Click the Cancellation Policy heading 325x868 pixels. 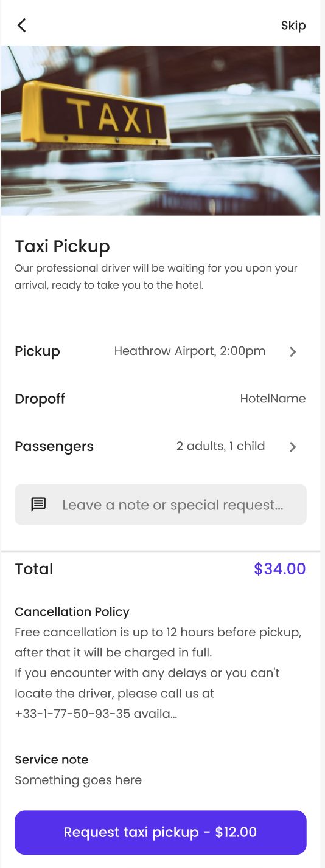click(72, 612)
